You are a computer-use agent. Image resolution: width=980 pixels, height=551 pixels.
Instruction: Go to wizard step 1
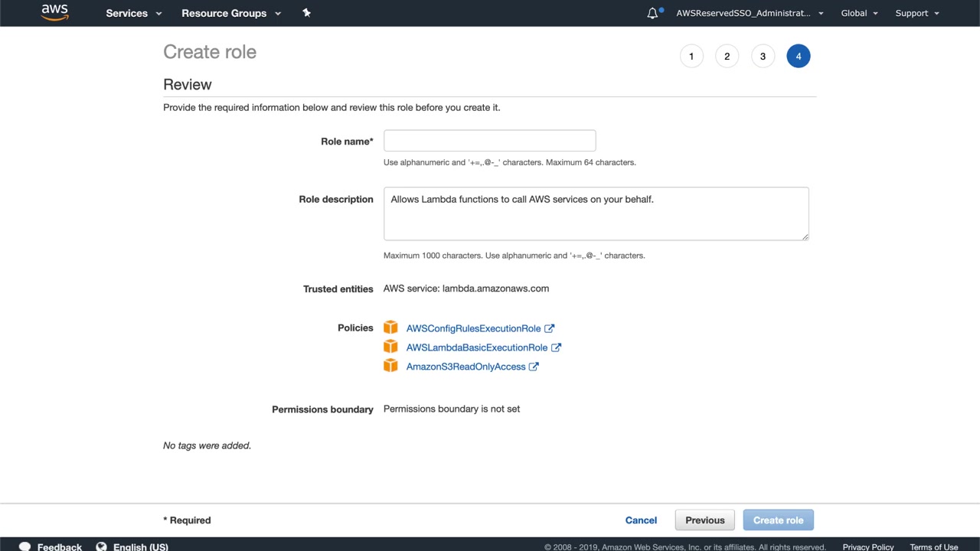[x=691, y=56]
